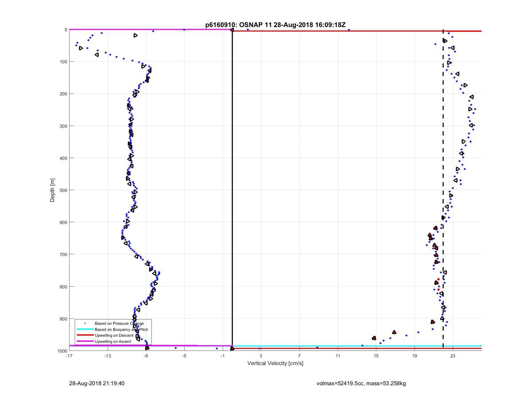Select the Depth [m] axis label
This screenshot has height=394, width=532.
pyautogui.click(x=52, y=190)
